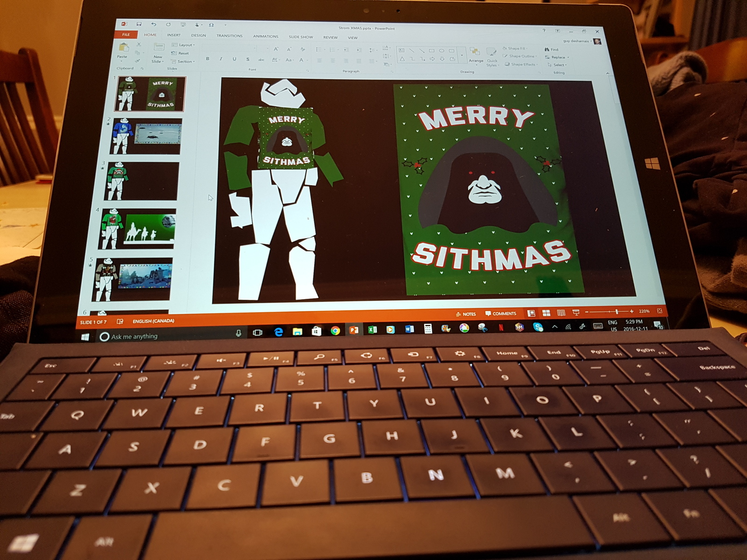Decrease font size with the smaller A

pos(289,49)
